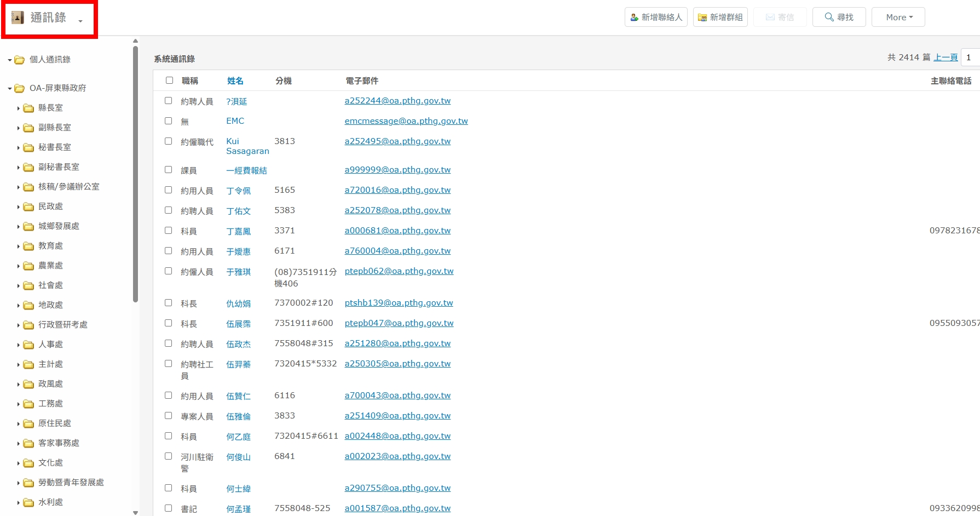
Task: Click the 教育處 folder icon
Action: (28, 246)
